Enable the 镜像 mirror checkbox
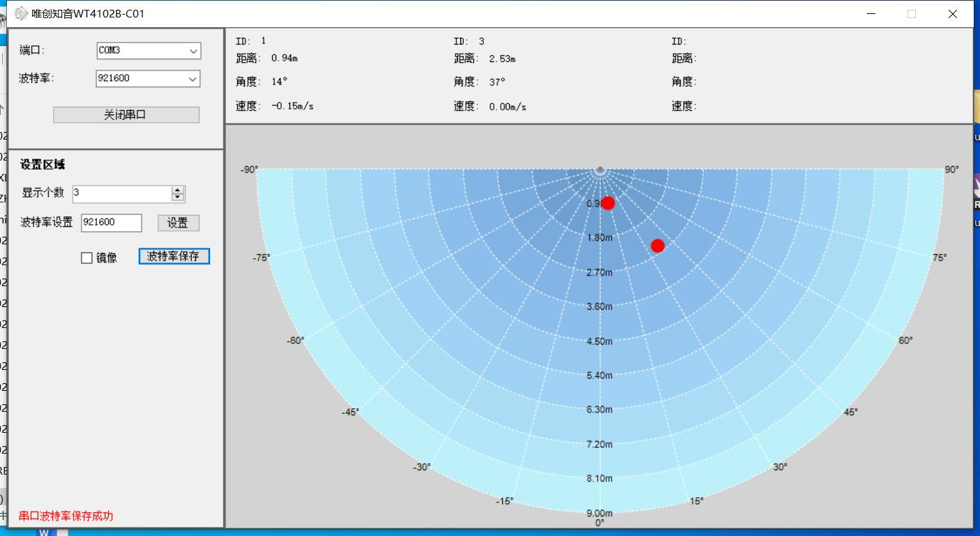 pyautogui.click(x=87, y=258)
